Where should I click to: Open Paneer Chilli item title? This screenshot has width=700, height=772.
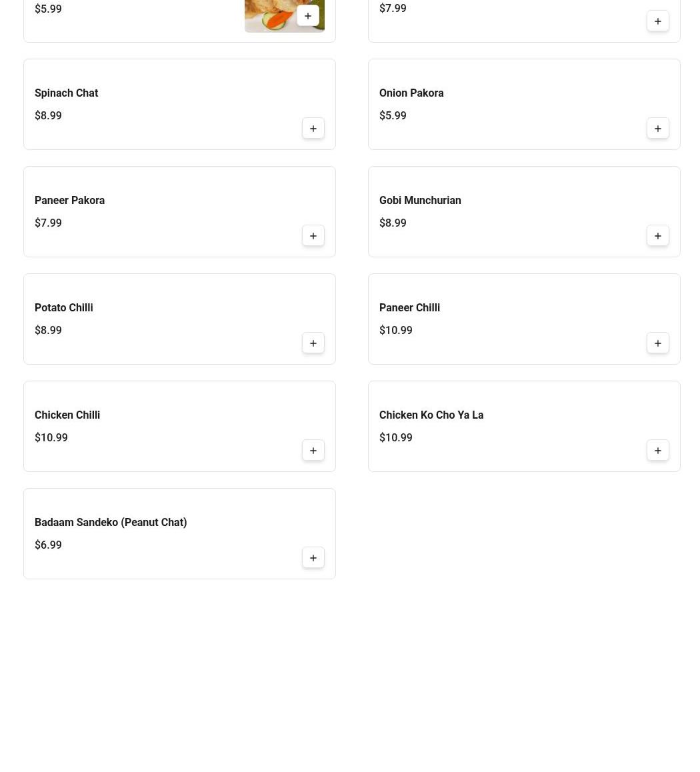coord(409,308)
